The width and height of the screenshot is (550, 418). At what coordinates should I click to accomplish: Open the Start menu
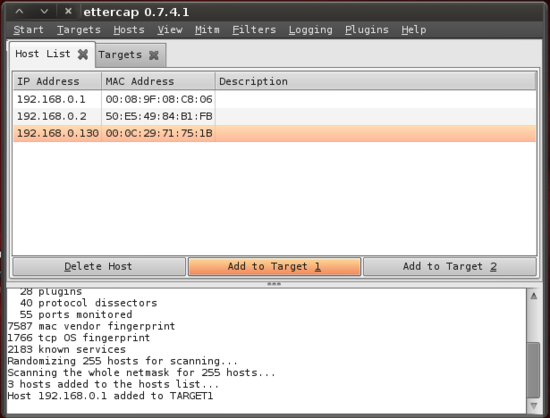point(28,30)
